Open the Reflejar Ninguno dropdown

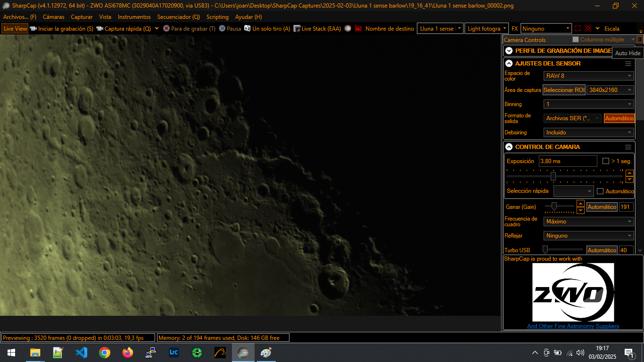point(589,236)
